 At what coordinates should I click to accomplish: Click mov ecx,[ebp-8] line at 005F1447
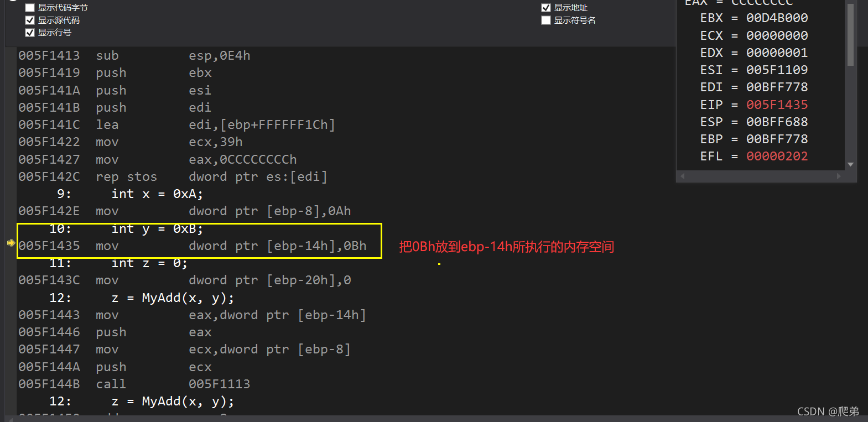click(185, 350)
